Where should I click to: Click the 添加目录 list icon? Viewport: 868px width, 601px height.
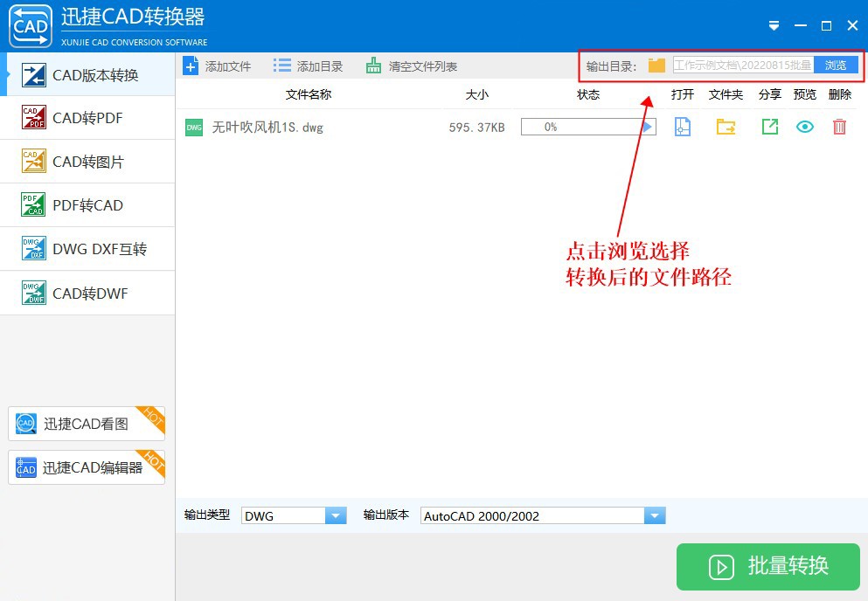coord(281,65)
